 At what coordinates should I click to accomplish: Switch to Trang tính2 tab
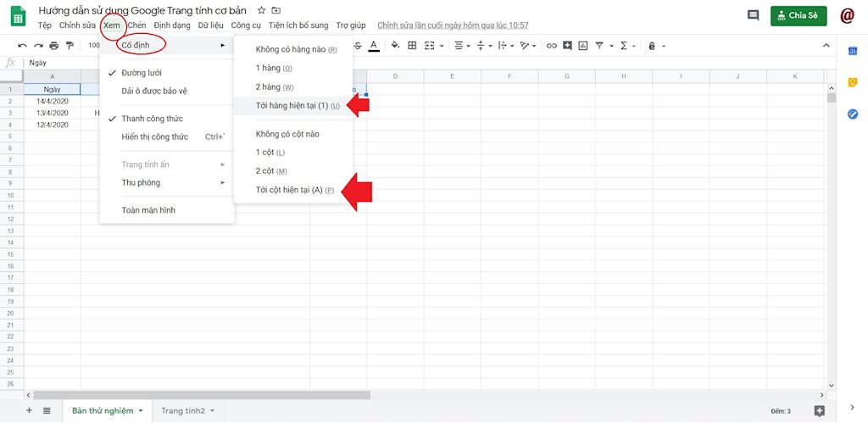pyautogui.click(x=183, y=411)
